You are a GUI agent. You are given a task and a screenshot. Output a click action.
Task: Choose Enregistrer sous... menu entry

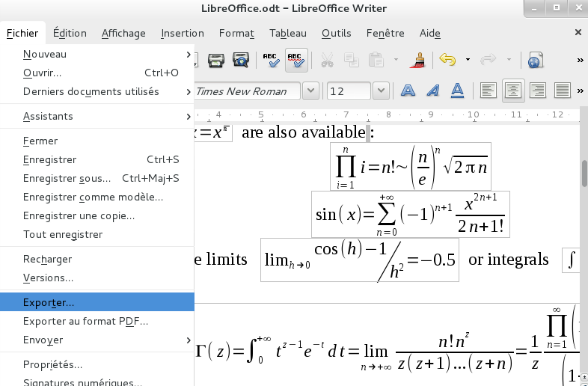(x=97, y=179)
